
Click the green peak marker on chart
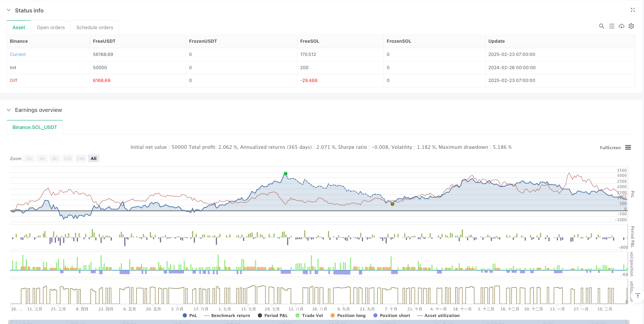(x=286, y=174)
